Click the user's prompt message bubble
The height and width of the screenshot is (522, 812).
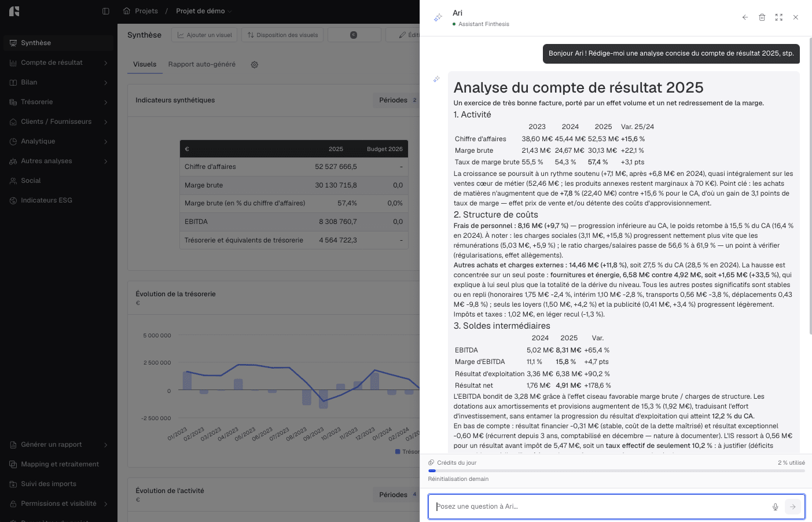pyautogui.click(x=671, y=53)
